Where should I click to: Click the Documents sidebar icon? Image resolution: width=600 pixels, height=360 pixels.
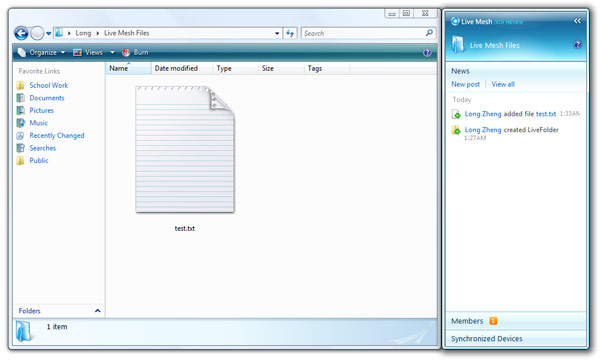21,98
